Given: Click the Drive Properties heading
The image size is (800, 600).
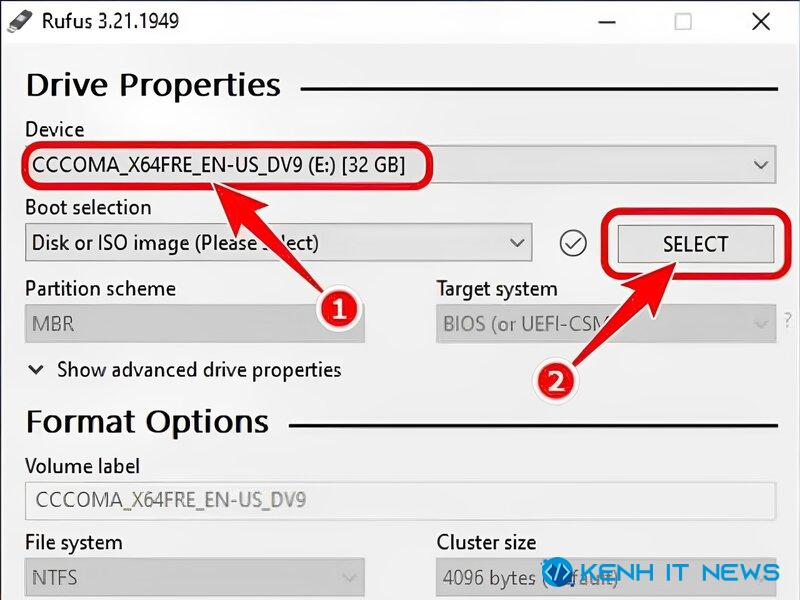Looking at the screenshot, I should click(154, 85).
